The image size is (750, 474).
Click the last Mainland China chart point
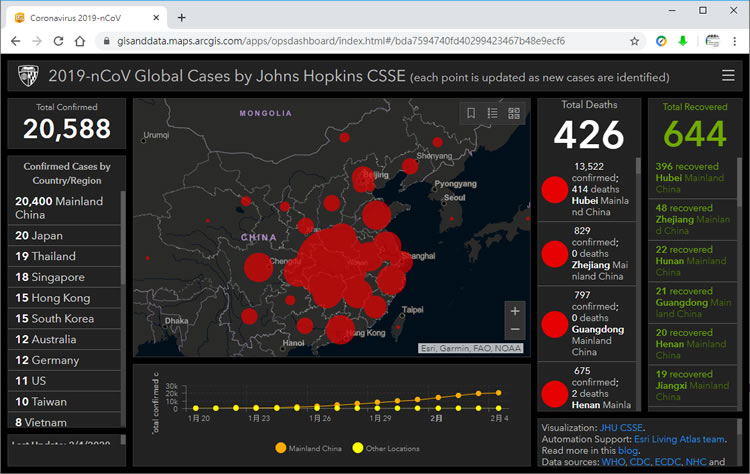coord(498,393)
